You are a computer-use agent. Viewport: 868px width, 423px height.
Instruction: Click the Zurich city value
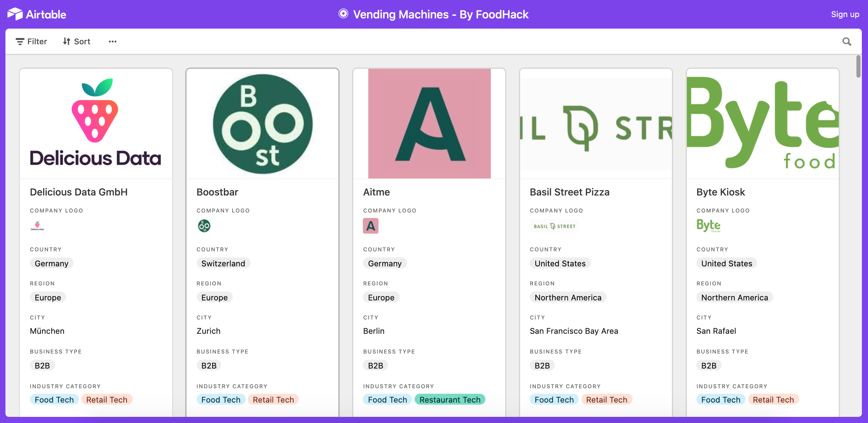pyautogui.click(x=208, y=331)
